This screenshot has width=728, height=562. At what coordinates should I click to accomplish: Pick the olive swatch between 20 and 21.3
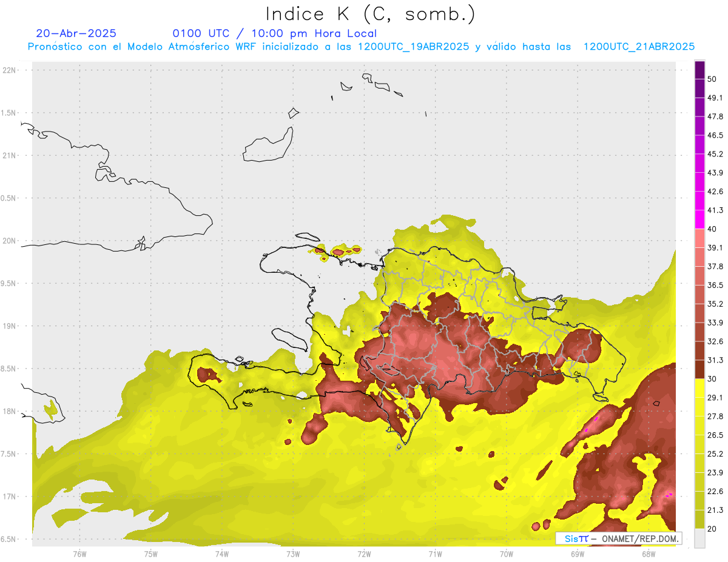(700, 519)
